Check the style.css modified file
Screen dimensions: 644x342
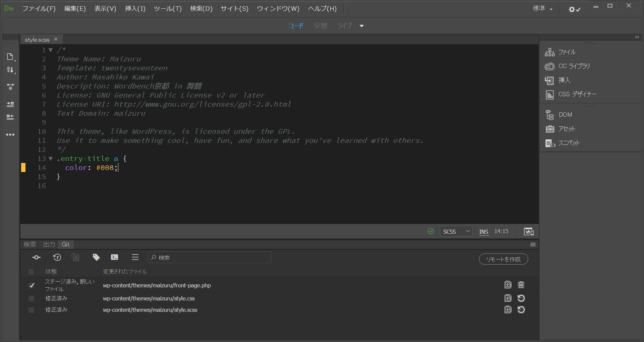click(x=31, y=298)
